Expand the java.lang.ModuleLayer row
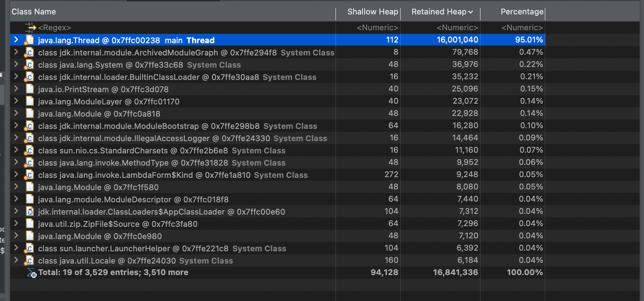The width and height of the screenshot is (644, 301). (x=16, y=101)
